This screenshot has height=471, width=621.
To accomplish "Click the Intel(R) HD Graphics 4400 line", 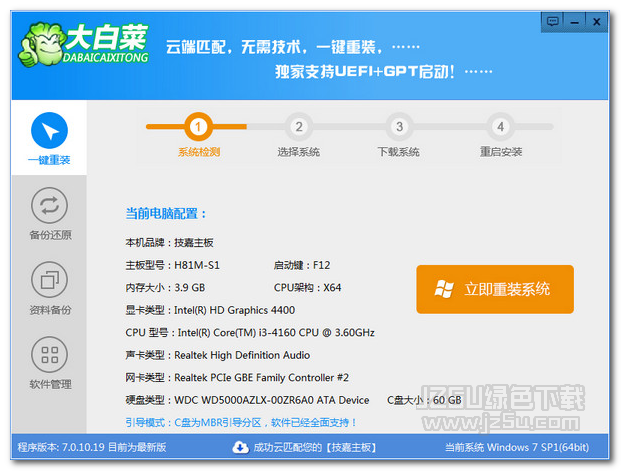I will click(x=210, y=310).
